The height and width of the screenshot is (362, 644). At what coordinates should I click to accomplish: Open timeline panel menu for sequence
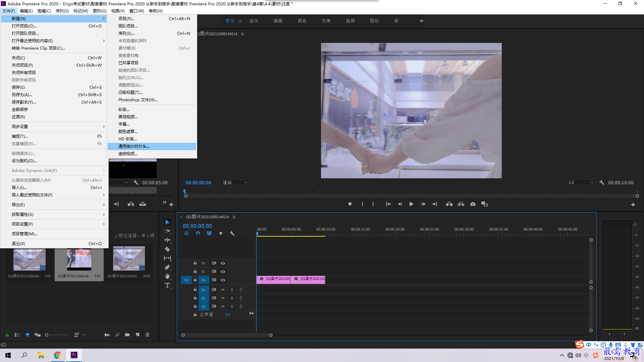coord(234,217)
